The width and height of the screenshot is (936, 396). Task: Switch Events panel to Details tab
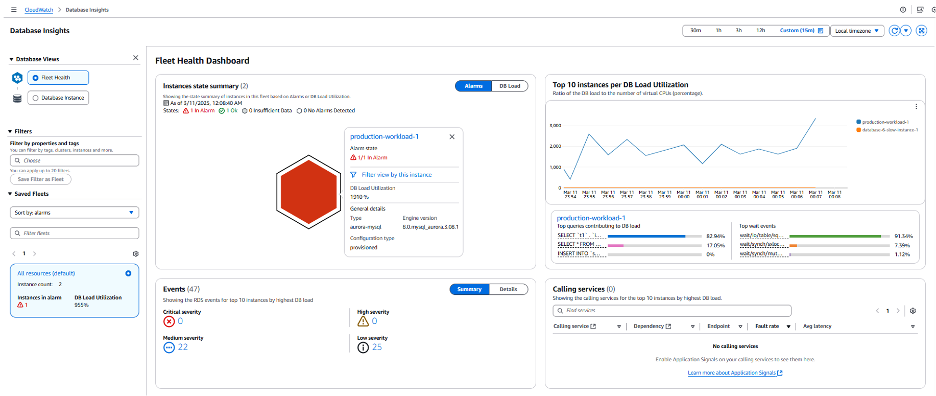(x=509, y=289)
